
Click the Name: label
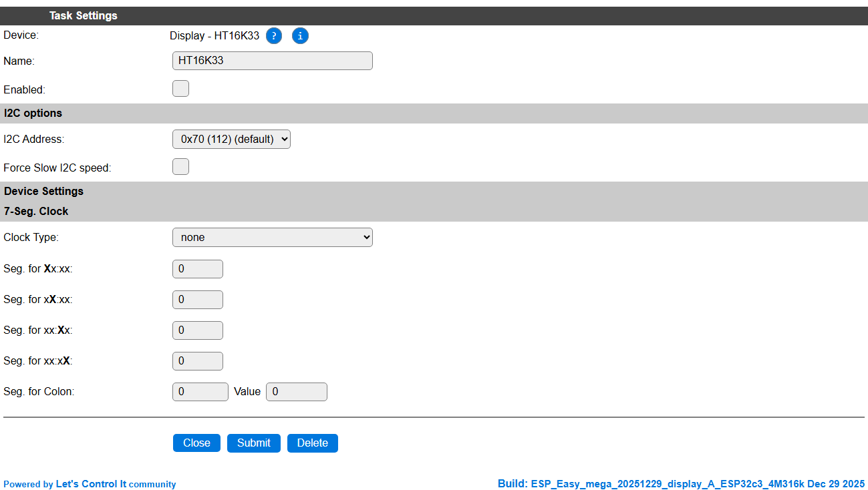19,61
